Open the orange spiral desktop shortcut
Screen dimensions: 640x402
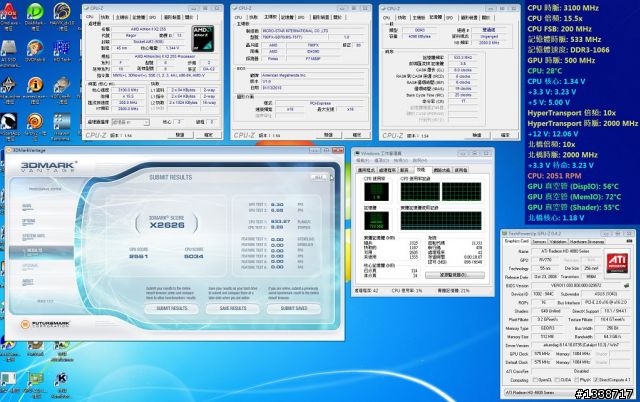point(35,122)
